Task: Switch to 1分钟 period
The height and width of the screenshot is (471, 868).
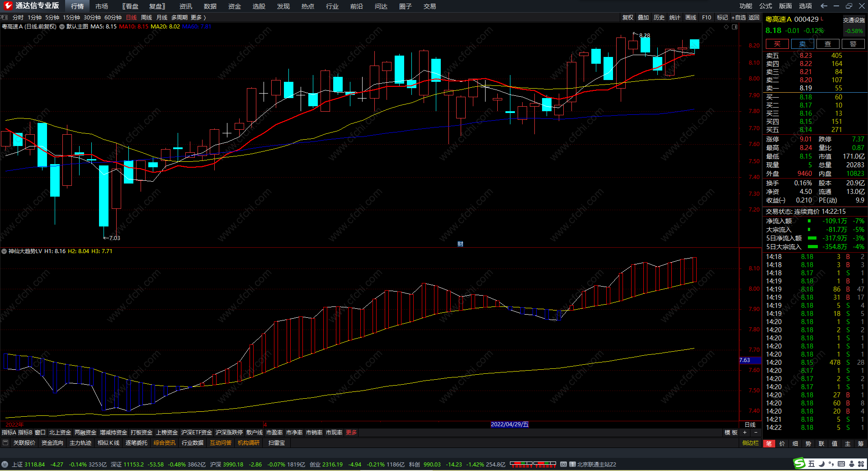Action: (x=34, y=18)
